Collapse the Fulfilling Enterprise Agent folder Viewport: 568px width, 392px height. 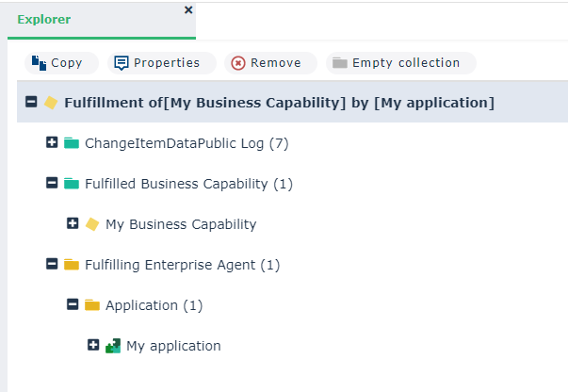click(x=52, y=265)
